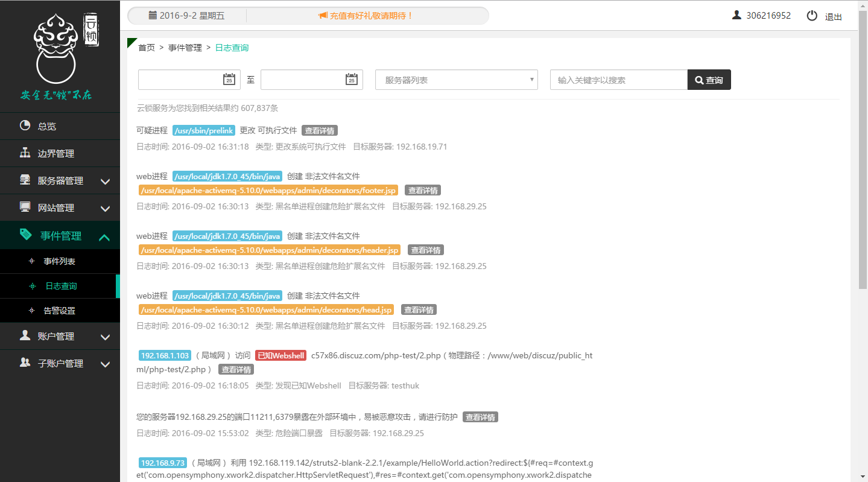Click the group icon beside 子账户管理

coord(25,363)
